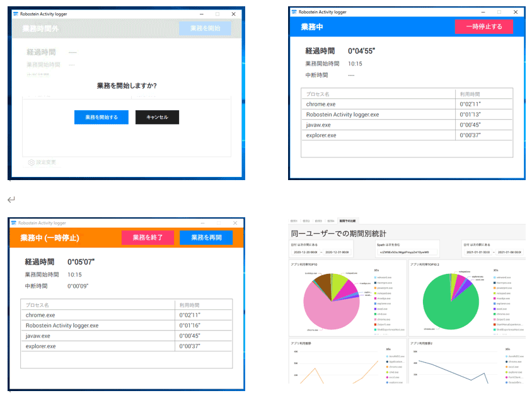Click elapsed time value 0°04'55"

point(361,51)
